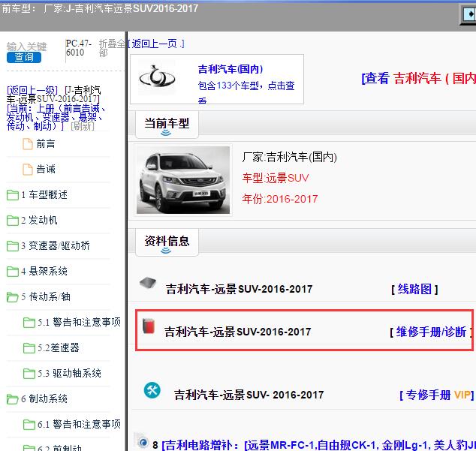Screen dimensions: 476x451
Task: Open the 吉利电路增补 announcement link
Action: 319,445
